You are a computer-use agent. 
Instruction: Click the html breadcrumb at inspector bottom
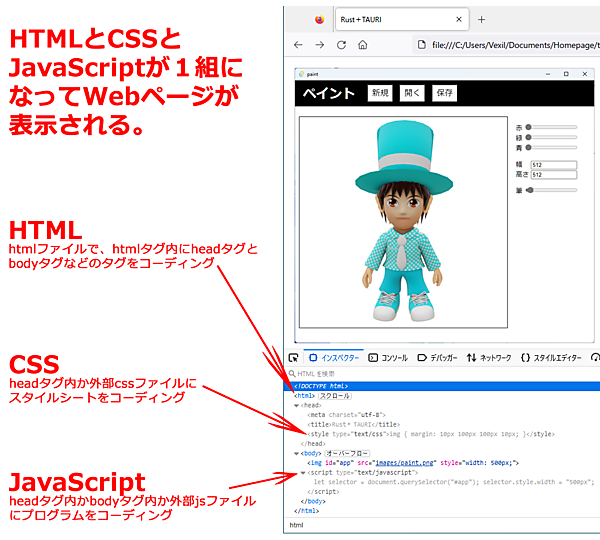[x=296, y=525]
